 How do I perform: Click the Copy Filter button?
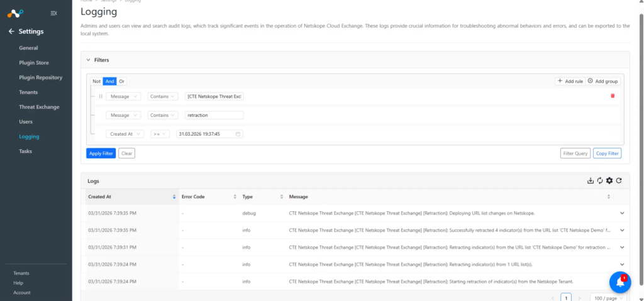(x=608, y=153)
